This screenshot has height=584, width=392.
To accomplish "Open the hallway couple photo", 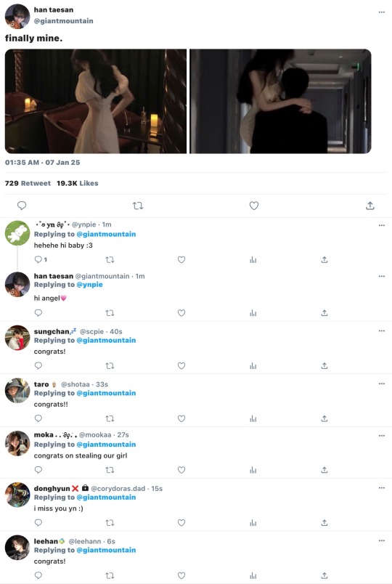I will pos(281,101).
